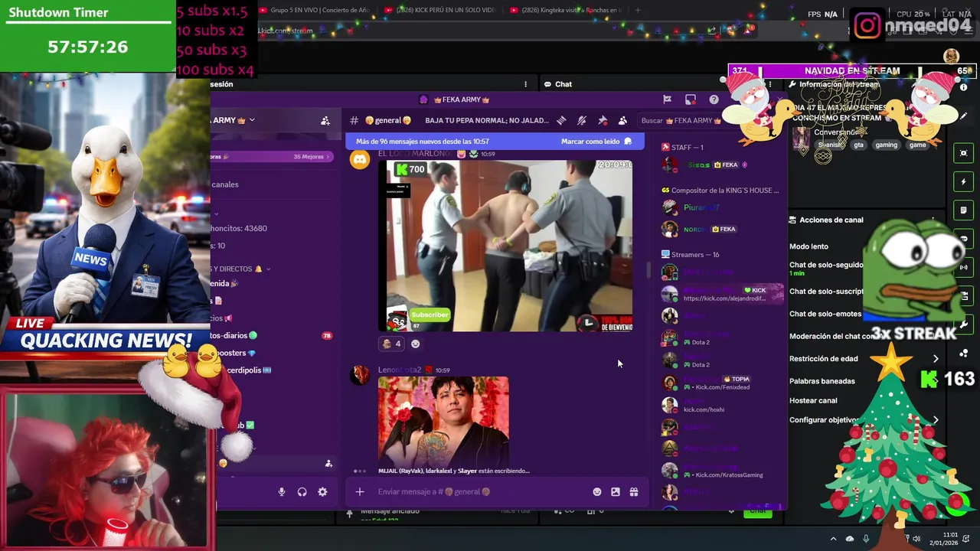Open notification settings bell icon
Viewport: 980px width, 551px height.
coord(582,120)
